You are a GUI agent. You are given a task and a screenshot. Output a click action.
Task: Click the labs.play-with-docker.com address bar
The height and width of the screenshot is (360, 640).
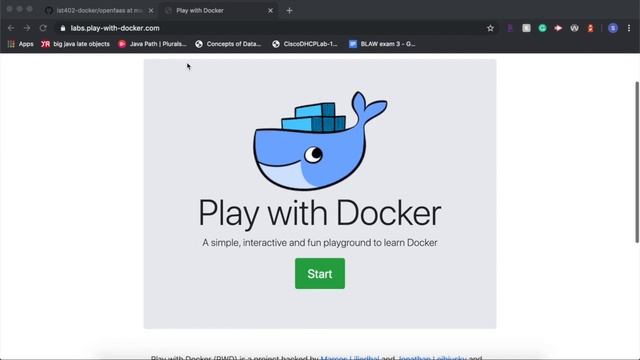click(x=269, y=28)
